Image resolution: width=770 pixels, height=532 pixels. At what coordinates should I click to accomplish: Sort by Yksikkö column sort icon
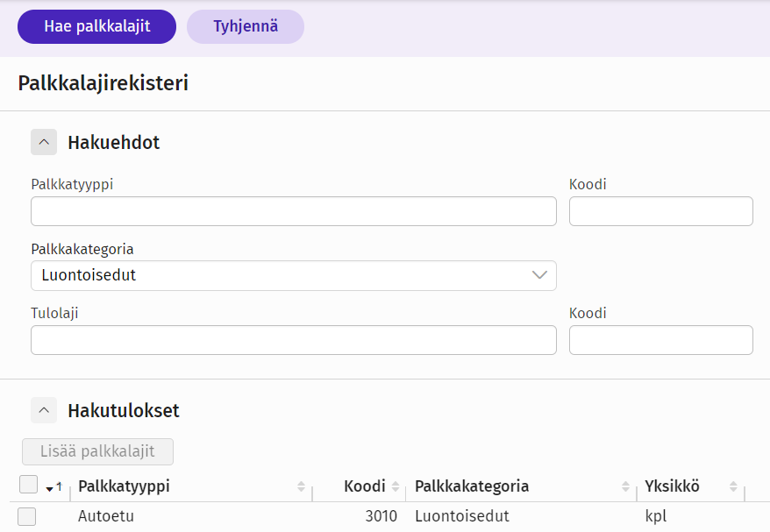coord(733,486)
